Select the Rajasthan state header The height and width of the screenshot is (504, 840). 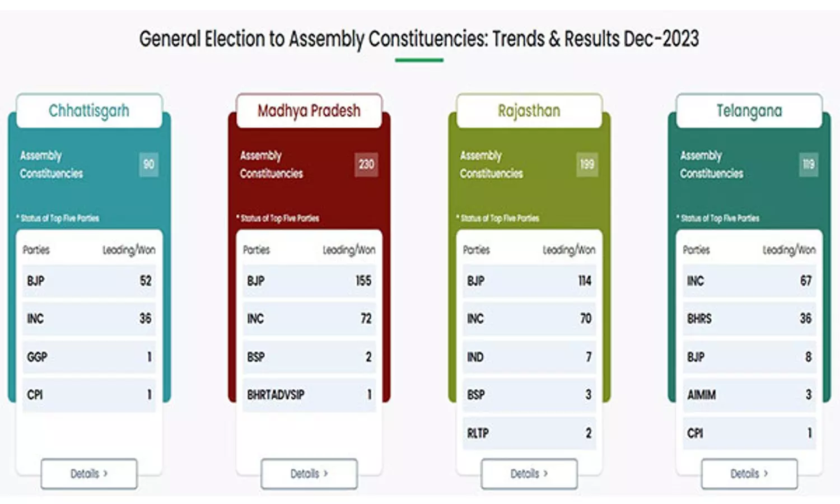pyautogui.click(x=529, y=111)
